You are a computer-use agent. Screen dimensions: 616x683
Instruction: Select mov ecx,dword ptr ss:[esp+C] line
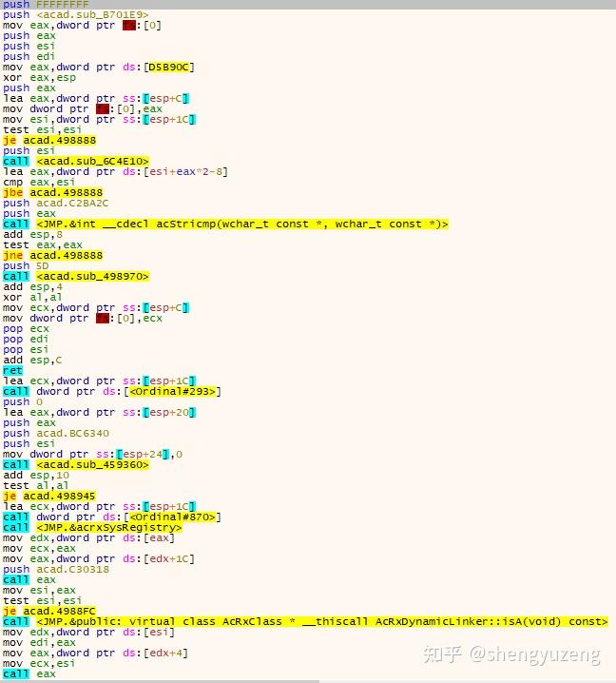click(x=96, y=307)
